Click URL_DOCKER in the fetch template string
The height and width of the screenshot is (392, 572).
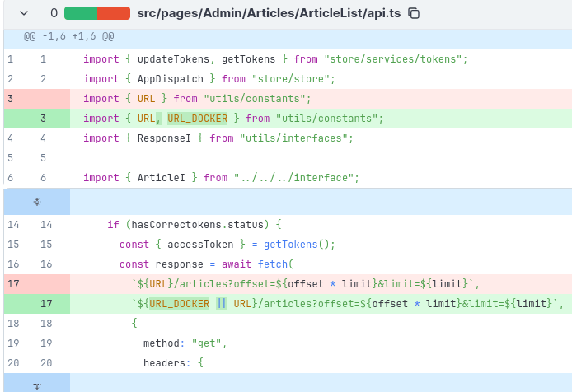[x=180, y=304]
